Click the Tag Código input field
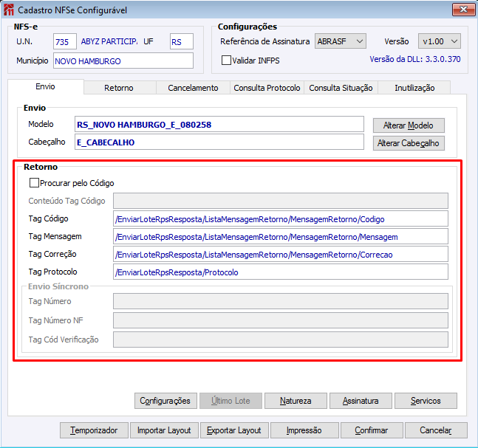 tap(281, 218)
